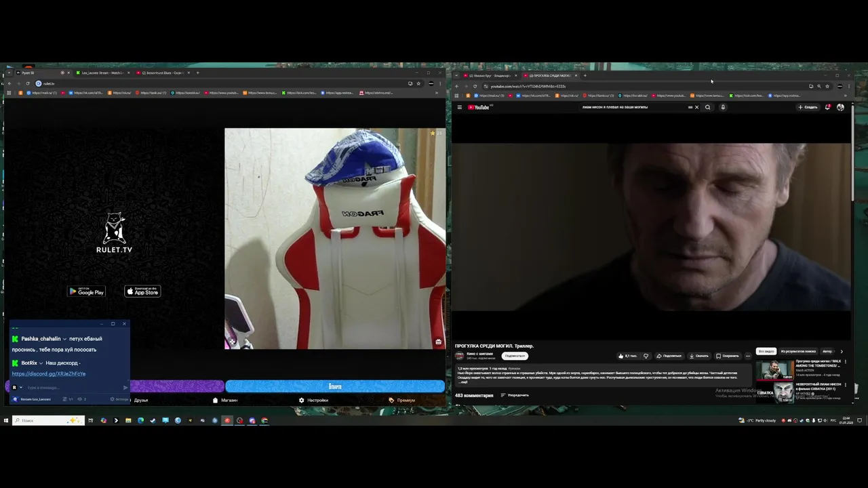Image resolution: width=868 pixels, height=488 pixels.
Task: Expand BotRix username dropdown in chat
Action: (x=41, y=363)
